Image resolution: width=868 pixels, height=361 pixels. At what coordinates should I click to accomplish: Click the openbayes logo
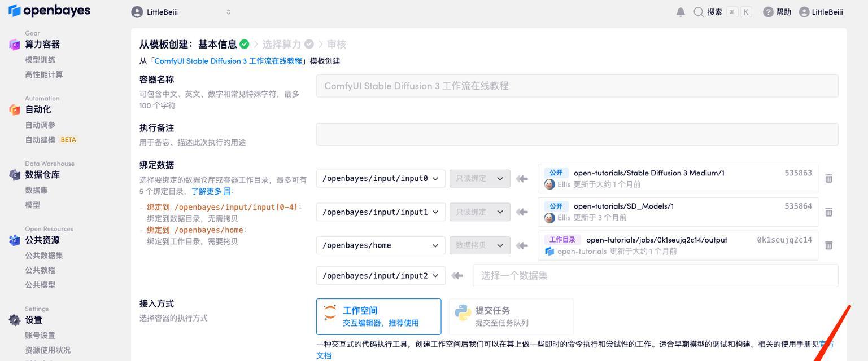coord(50,11)
